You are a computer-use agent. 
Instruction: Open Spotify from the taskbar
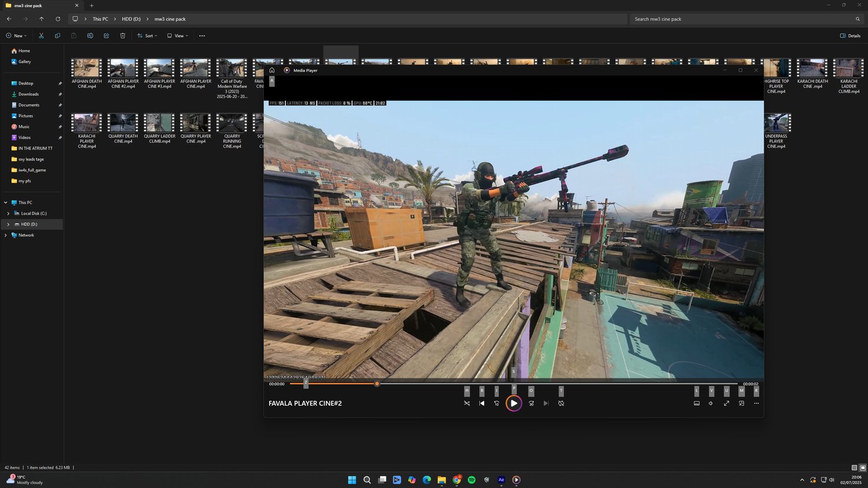click(x=472, y=480)
